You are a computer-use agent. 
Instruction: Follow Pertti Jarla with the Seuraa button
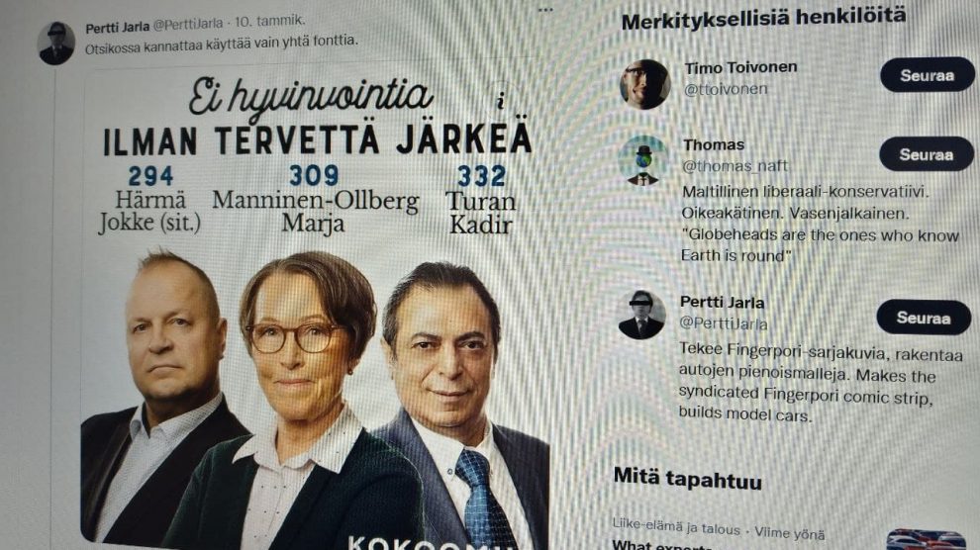924,318
